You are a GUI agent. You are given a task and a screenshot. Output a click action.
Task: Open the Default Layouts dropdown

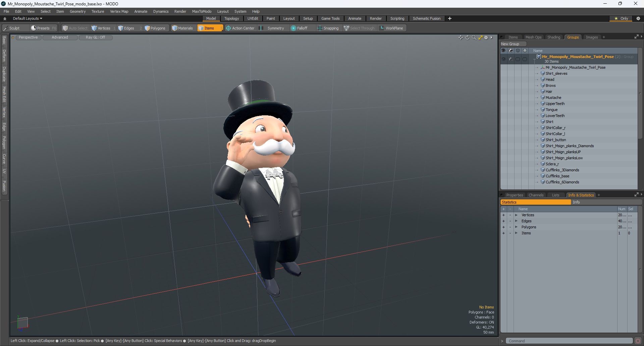(28, 18)
